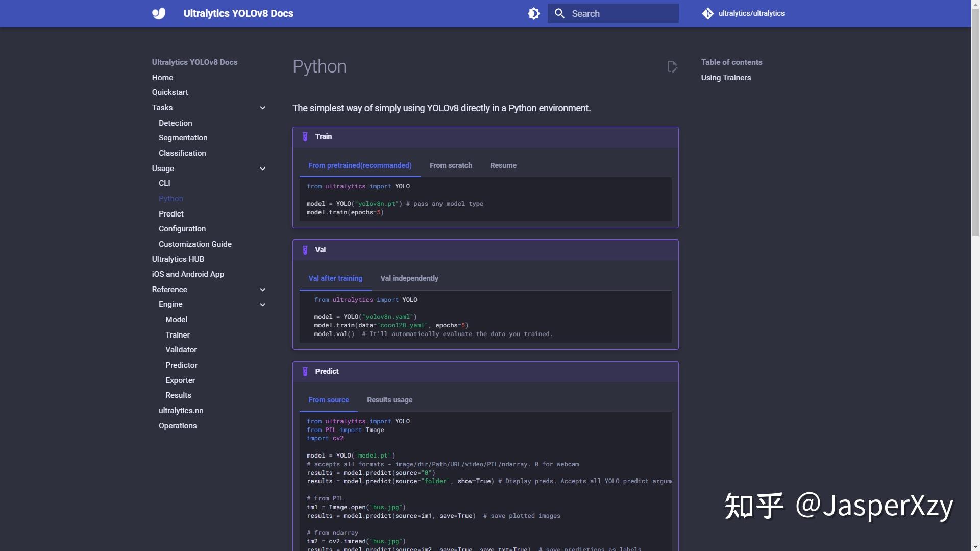
Task: Switch to the Resume tab
Action: [503, 165]
